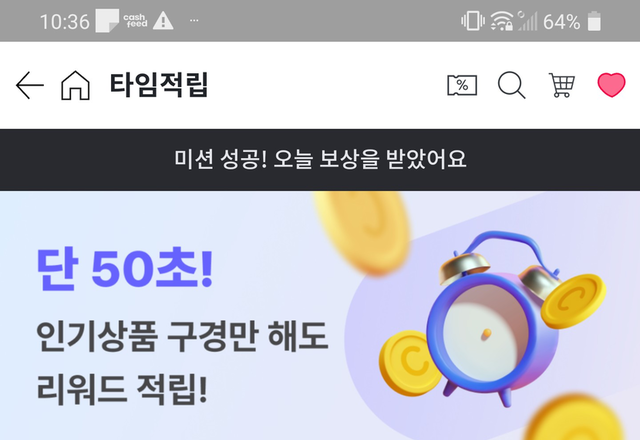Click the 단 50초! headline

pyautogui.click(x=125, y=269)
